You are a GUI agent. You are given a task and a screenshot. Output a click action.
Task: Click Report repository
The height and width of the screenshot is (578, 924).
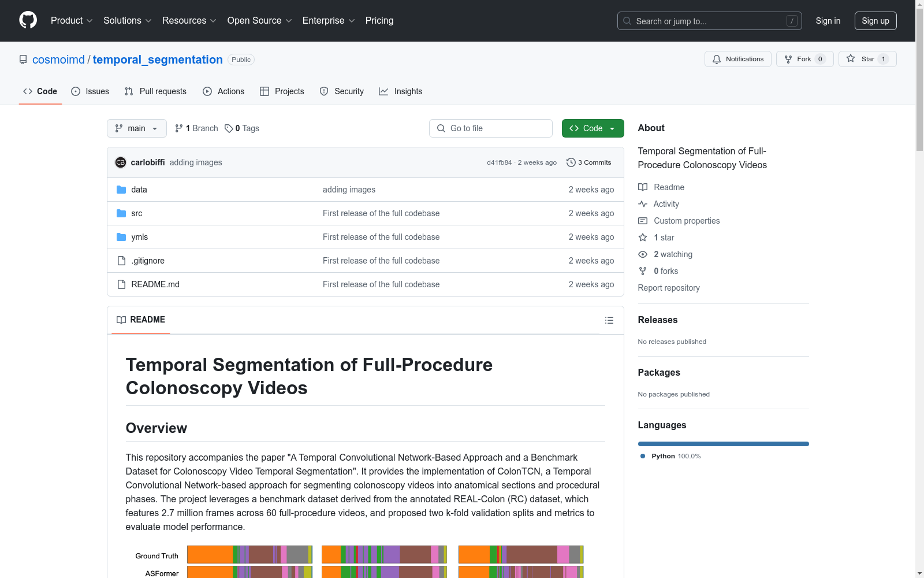[669, 288]
